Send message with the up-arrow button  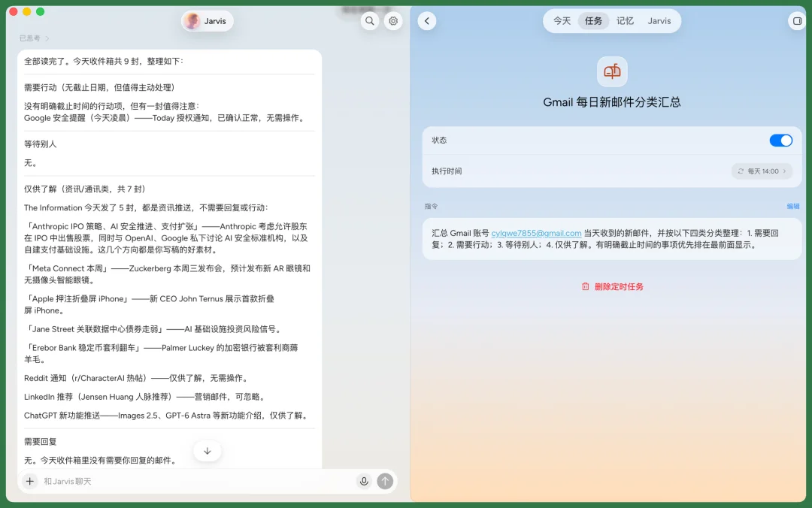pos(385,481)
